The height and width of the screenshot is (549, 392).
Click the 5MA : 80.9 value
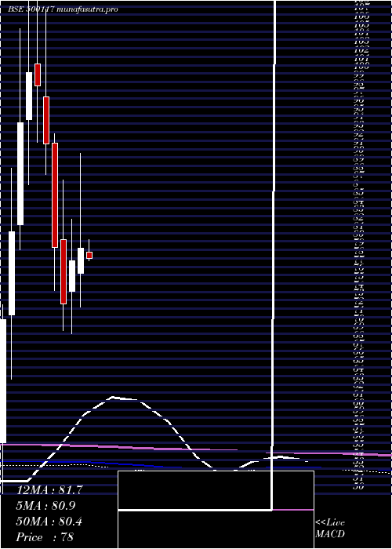[45, 506]
